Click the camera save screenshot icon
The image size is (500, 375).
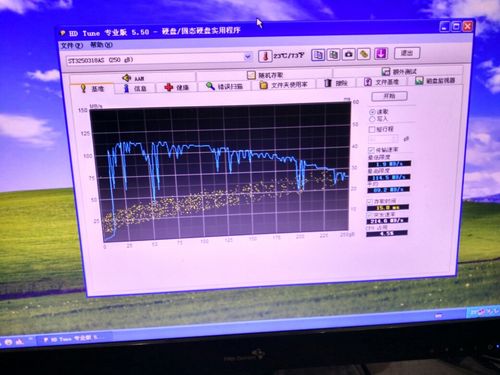(349, 54)
